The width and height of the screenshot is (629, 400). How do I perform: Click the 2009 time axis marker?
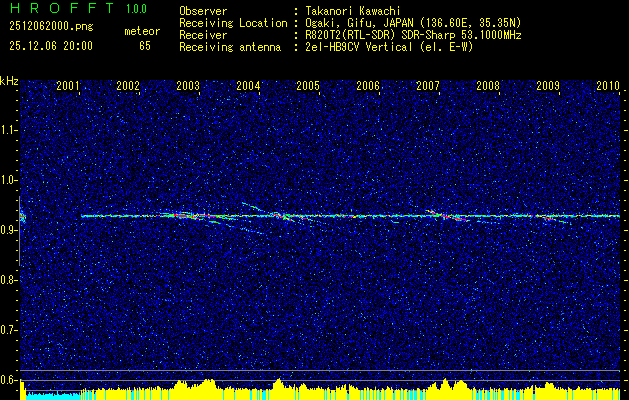[548, 85]
